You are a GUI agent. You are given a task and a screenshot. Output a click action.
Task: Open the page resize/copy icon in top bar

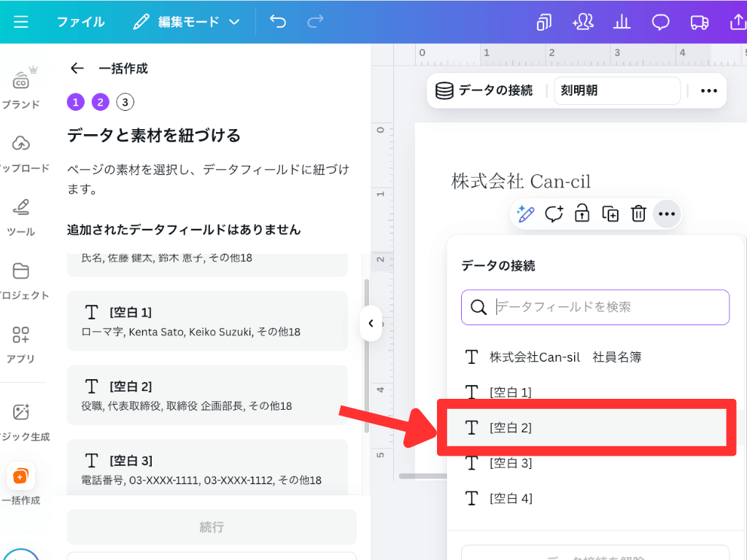[x=544, y=22]
